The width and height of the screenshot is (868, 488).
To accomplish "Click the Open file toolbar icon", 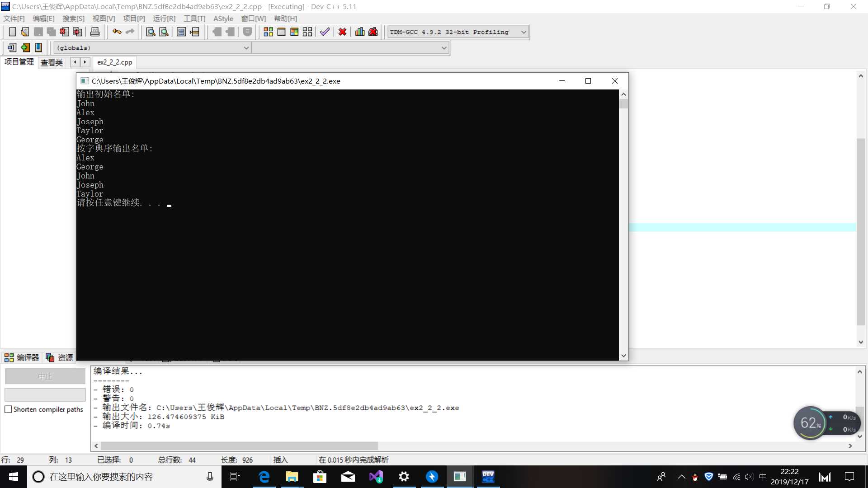I will [25, 32].
